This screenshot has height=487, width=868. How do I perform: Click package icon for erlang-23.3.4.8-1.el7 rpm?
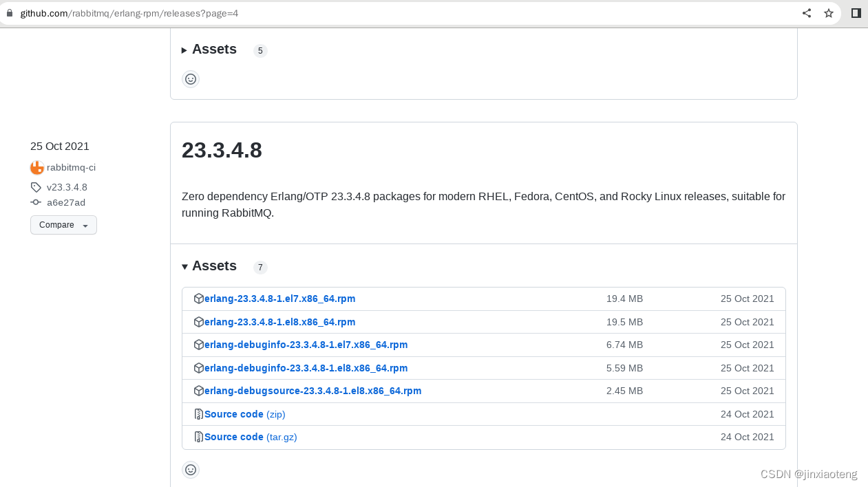pos(199,299)
